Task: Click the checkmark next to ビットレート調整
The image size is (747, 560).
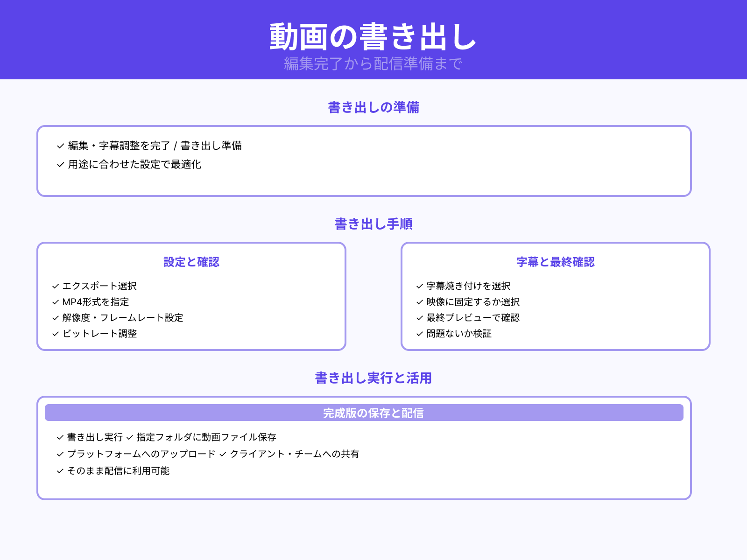Action: [55, 334]
